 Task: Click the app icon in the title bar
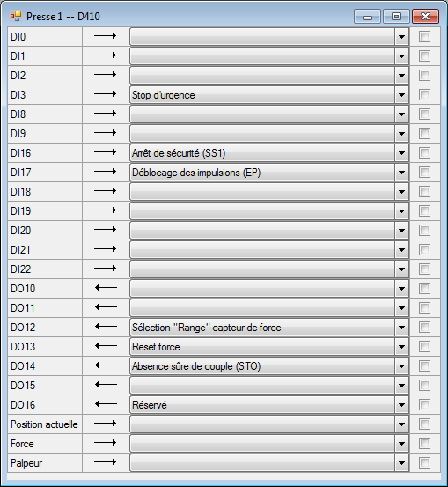point(16,16)
